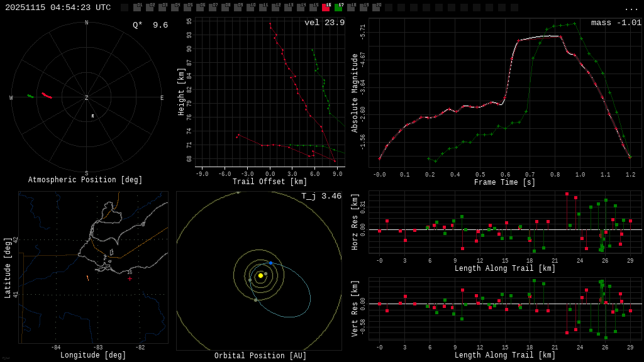This screenshot has width=644, height=362.
Task: Toggle the red station 16 box
Action: [x=326, y=7]
